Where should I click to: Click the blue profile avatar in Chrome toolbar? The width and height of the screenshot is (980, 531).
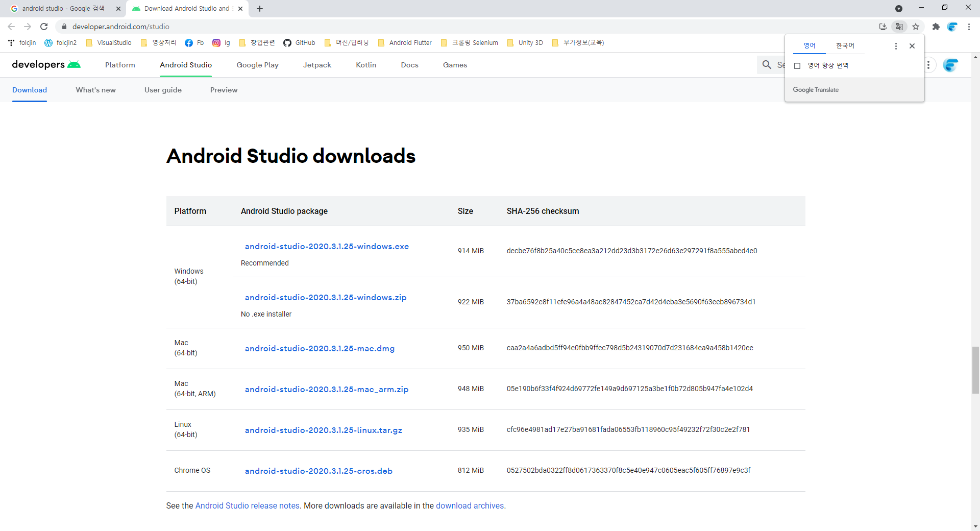click(952, 27)
